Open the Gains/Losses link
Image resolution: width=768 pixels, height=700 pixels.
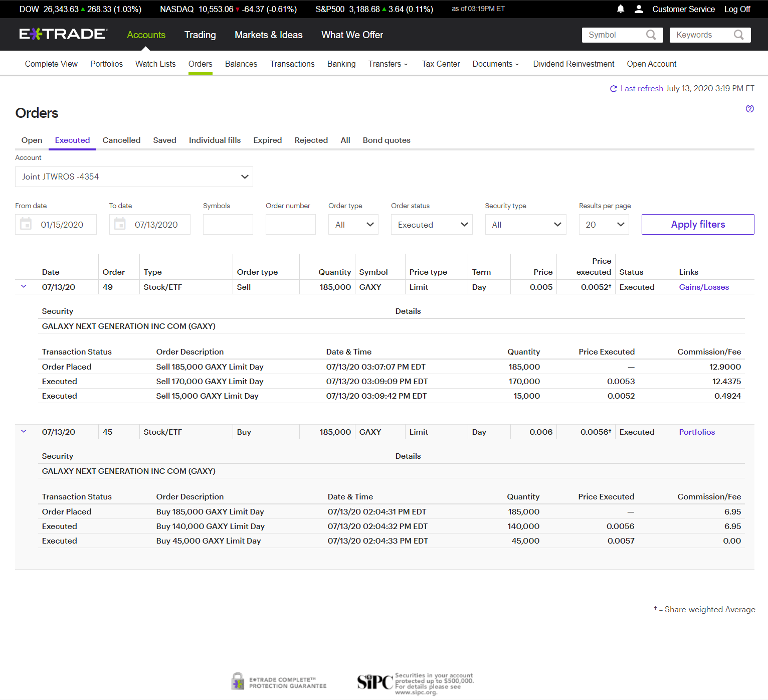[x=703, y=287]
